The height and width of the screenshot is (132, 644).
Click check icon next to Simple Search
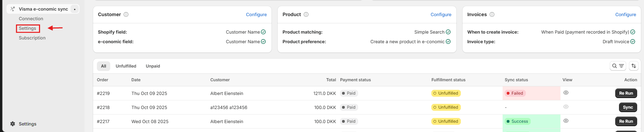point(448,32)
